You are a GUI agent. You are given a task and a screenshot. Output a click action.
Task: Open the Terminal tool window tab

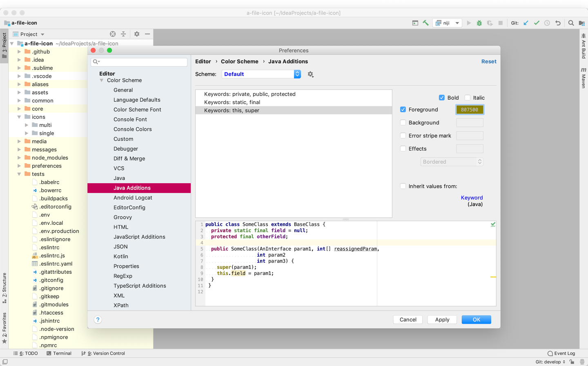[59, 353]
